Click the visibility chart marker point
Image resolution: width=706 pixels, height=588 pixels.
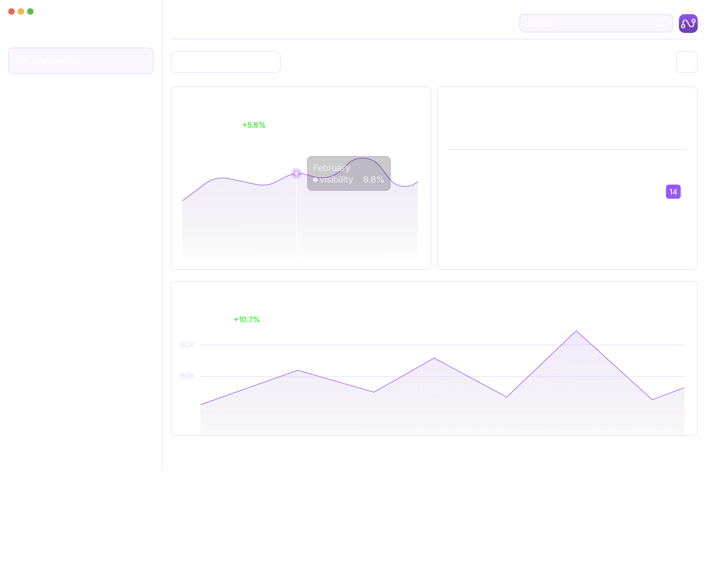click(x=296, y=173)
